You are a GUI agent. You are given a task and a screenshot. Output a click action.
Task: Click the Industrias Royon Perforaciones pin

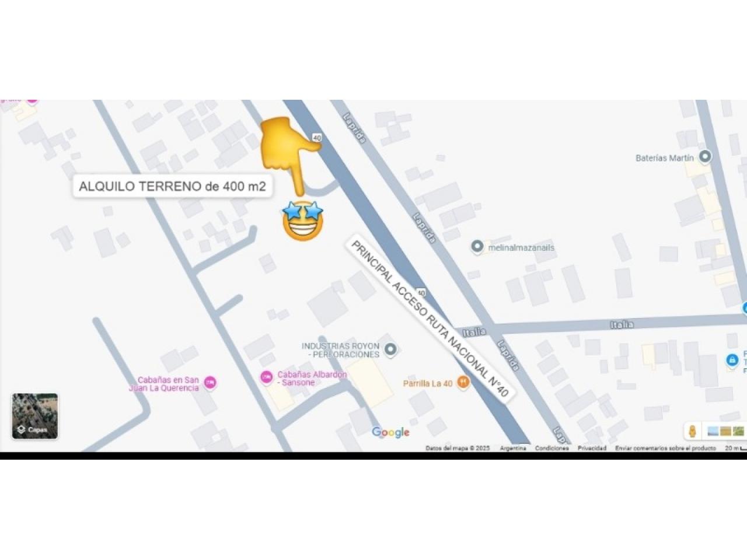click(391, 349)
